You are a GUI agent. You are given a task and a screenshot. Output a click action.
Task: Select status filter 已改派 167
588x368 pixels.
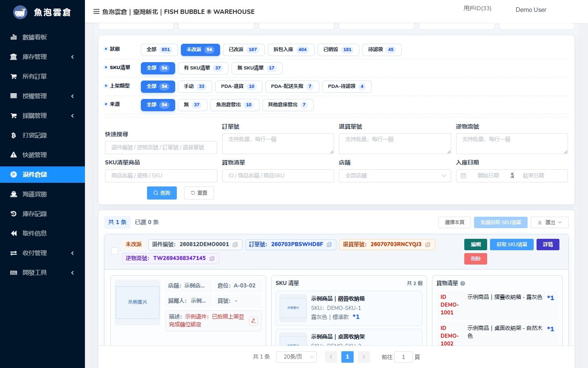[244, 49]
